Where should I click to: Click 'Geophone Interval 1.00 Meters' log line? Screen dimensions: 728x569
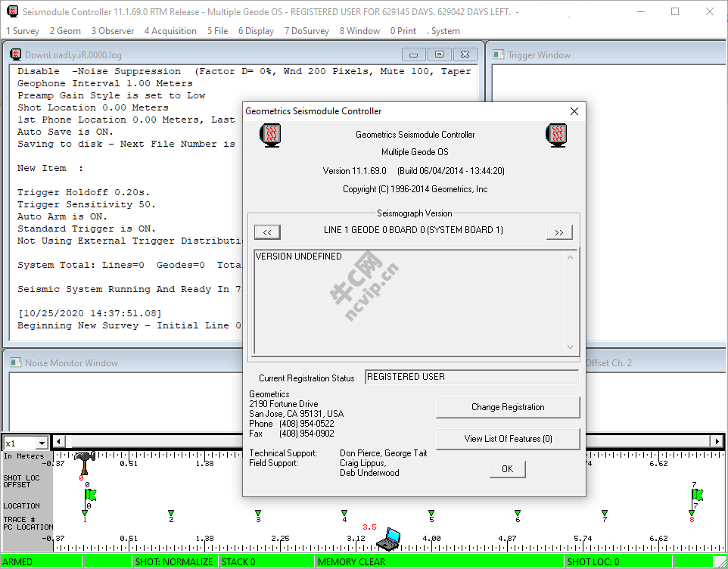(x=105, y=83)
